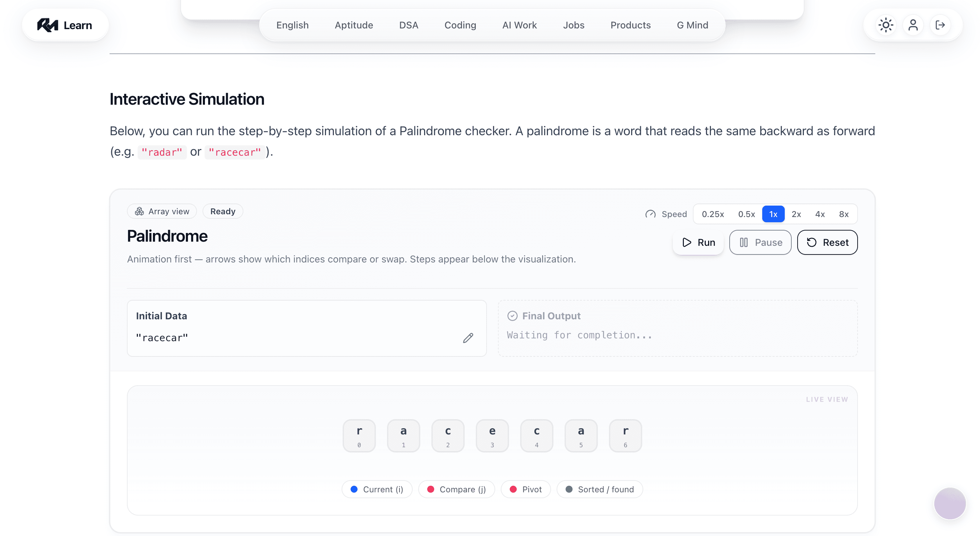Image resolution: width=980 pixels, height=536 pixels.
Task: Click the Pivot legend chip
Action: (x=526, y=489)
